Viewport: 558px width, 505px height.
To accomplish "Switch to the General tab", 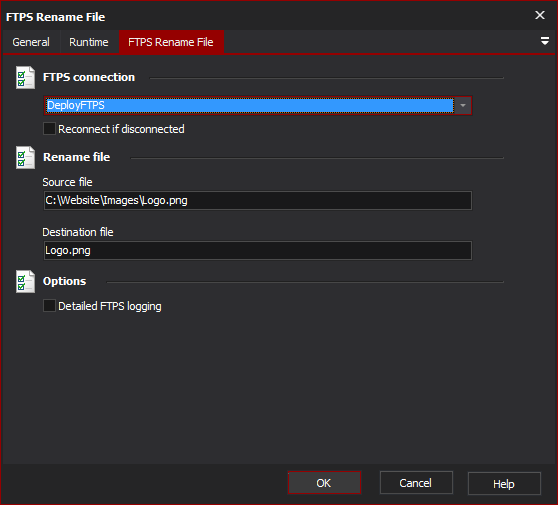I will (31, 42).
